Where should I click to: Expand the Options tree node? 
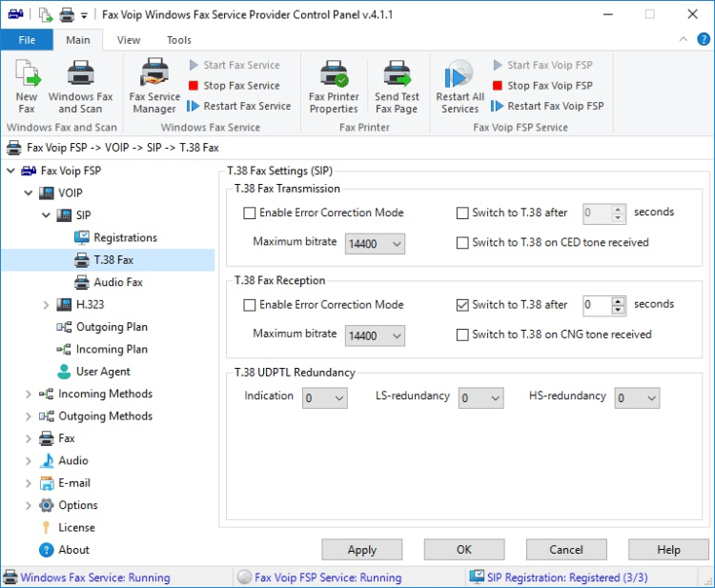[29, 505]
